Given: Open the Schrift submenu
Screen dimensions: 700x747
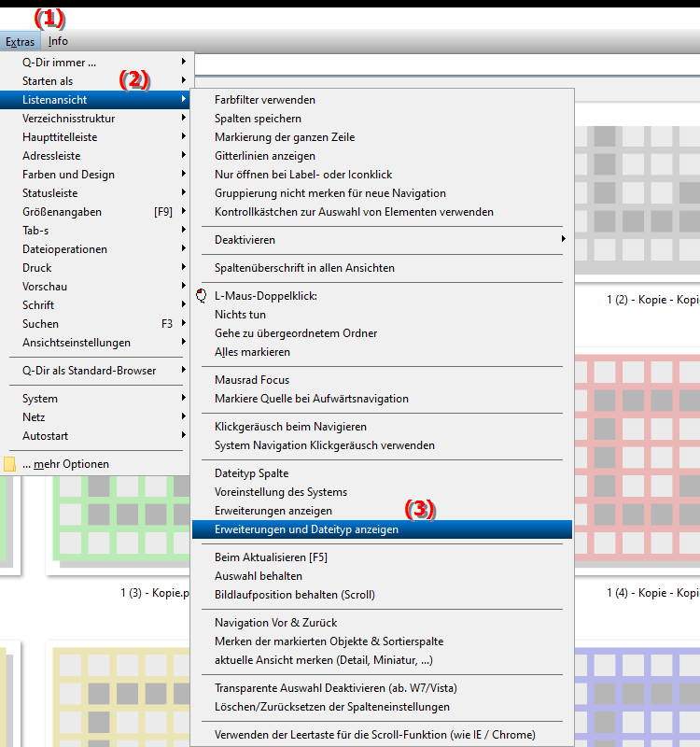Looking at the screenshot, I should [x=95, y=305].
